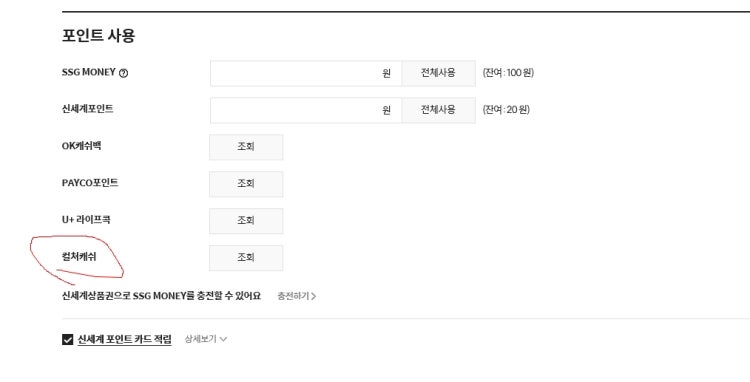Click the 포인트 사용 section heading
The height and width of the screenshot is (382, 750).
[99, 36]
